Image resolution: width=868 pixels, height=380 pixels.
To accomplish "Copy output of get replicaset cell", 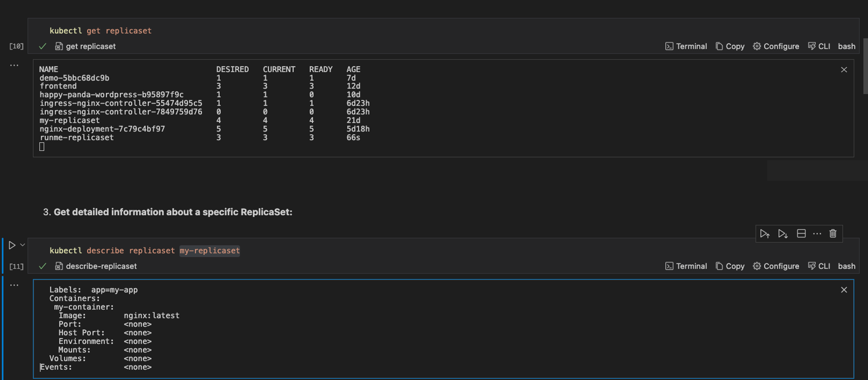I will (x=730, y=46).
